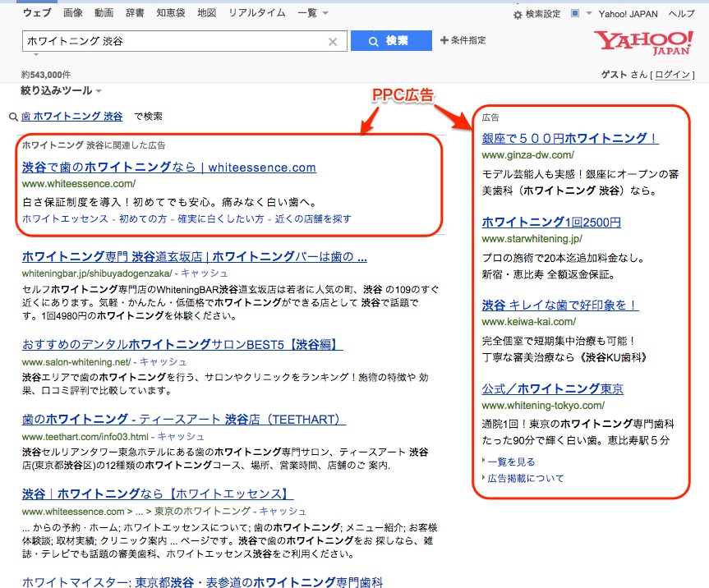Open ad 公式／ホワイトニング東京
Image resolution: width=709 pixels, height=588 pixels.
coord(553,388)
